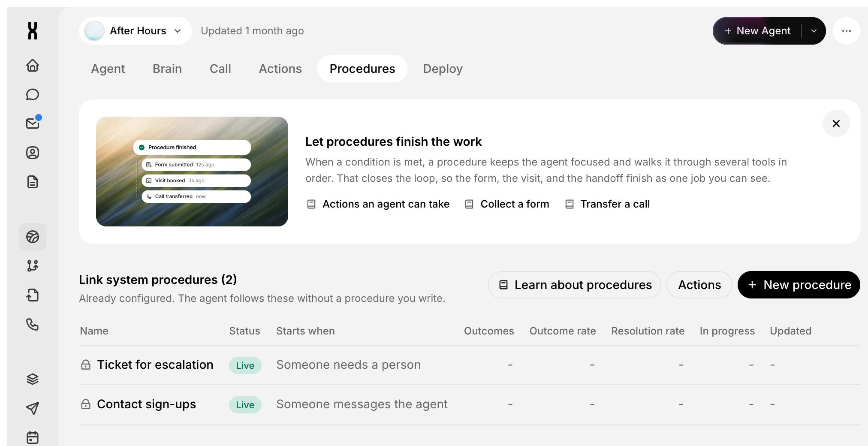Click the app logo at top of sidebar
The width and height of the screenshot is (868, 446).
click(33, 31)
